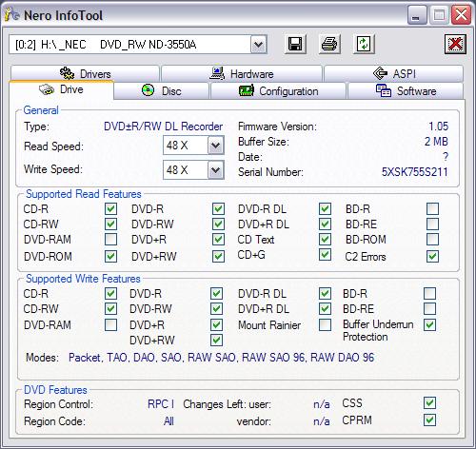476x449 pixels.
Task: Click the Modes list Packet, TAO, DAO text
Action: tap(221, 358)
